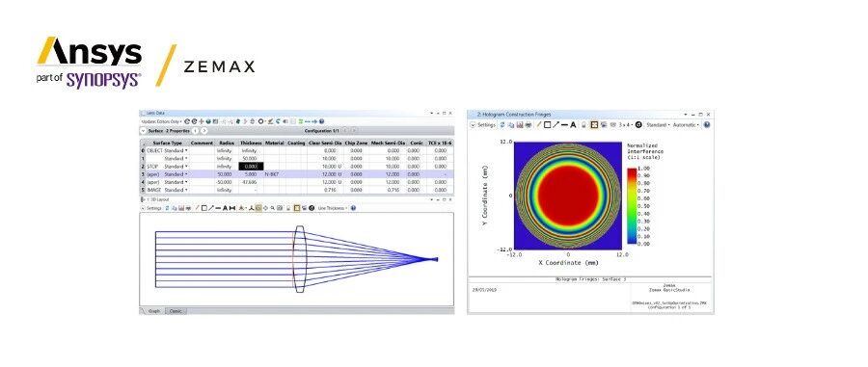
Task: Toggle highlighted active cursor icon in Hologram toolbar
Action: (x=594, y=125)
